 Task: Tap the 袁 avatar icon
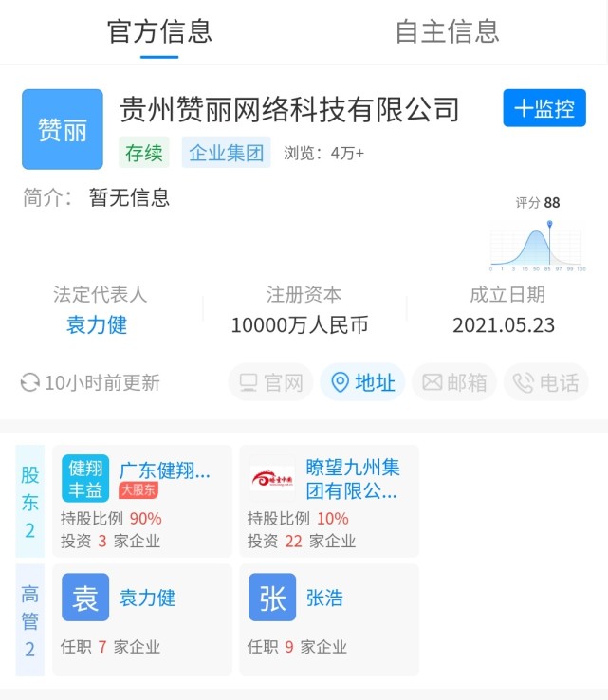[85, 598]
